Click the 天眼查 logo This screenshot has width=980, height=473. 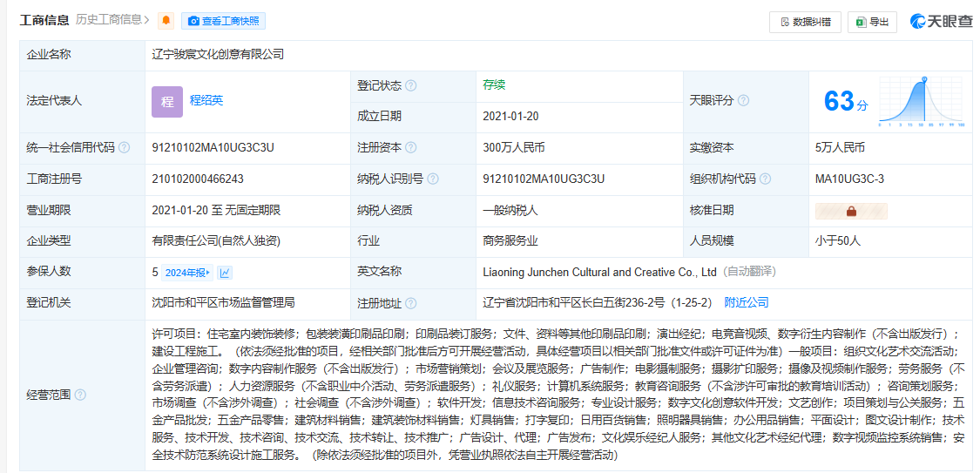tap(942, 21)
